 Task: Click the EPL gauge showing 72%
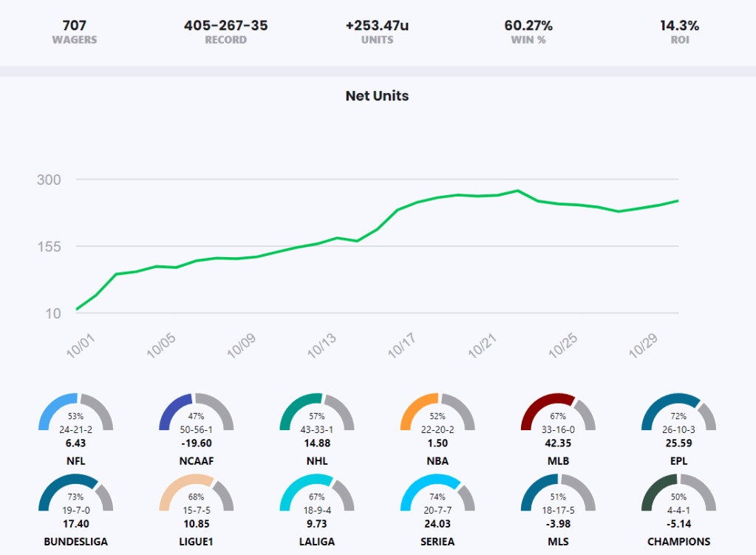pos(679,412)
